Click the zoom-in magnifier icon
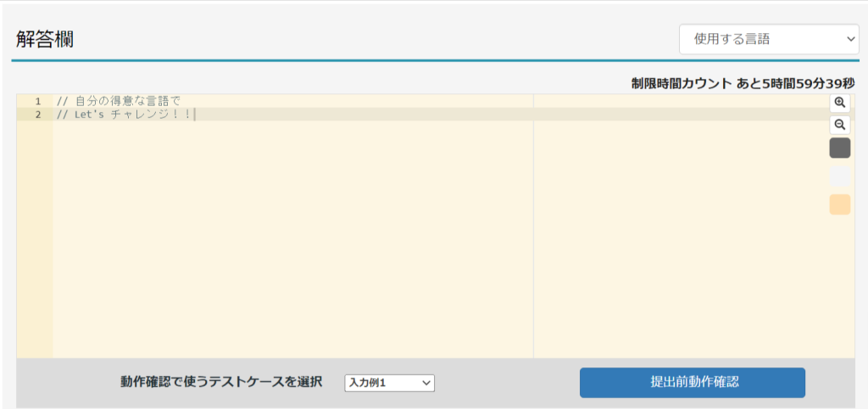 point(839,102)
